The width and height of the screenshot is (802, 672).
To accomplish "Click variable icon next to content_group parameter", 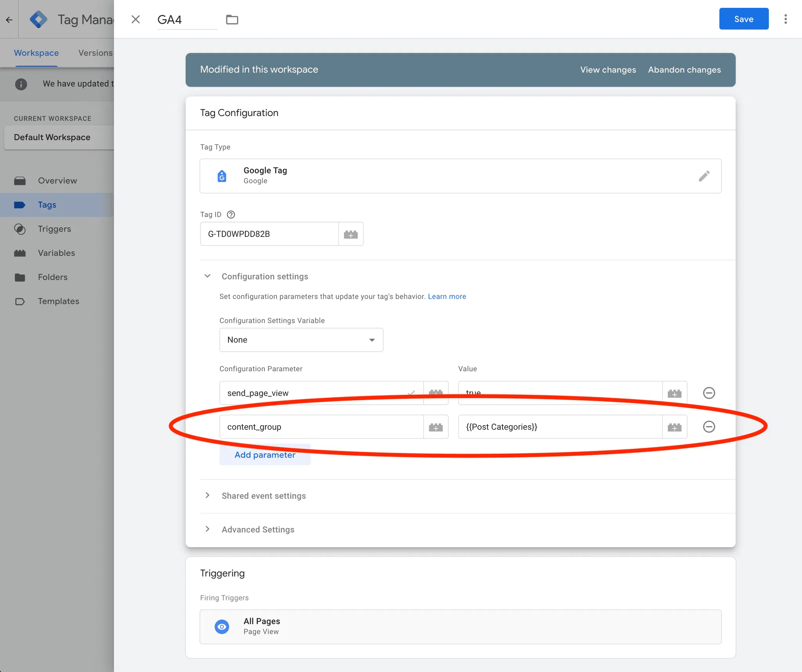I will (x=435, y=427).
